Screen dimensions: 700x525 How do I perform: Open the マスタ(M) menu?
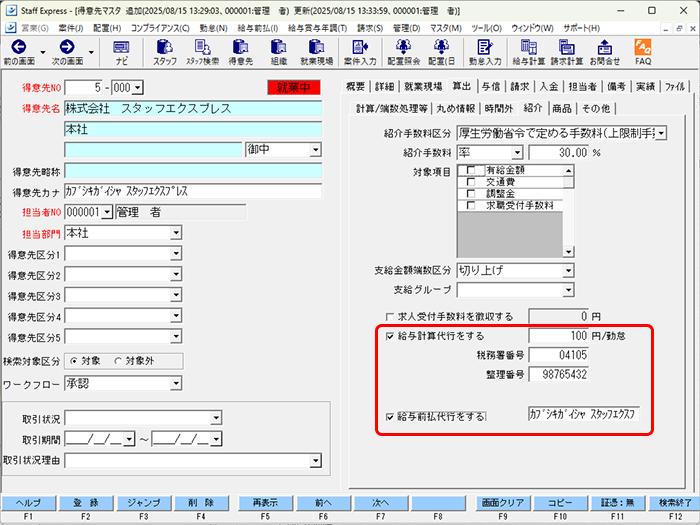click(x=446, y=28)
